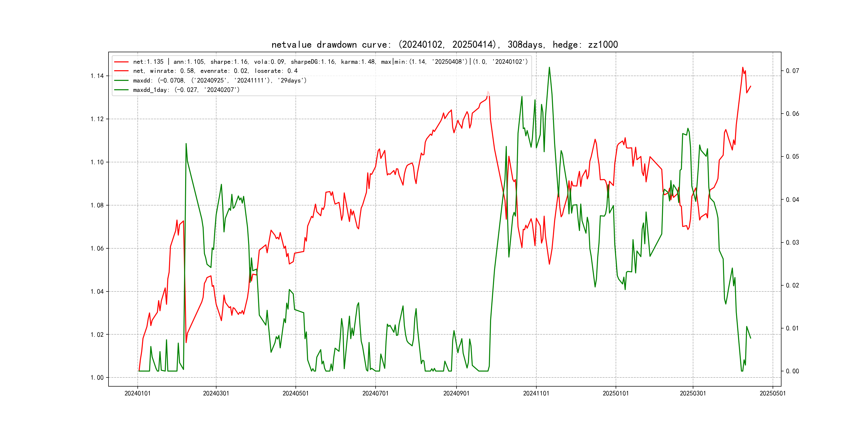Click x-axis date label 20240101
This screenshot has width=868, height=434.
pyautogui.click(x=137, y=393)
